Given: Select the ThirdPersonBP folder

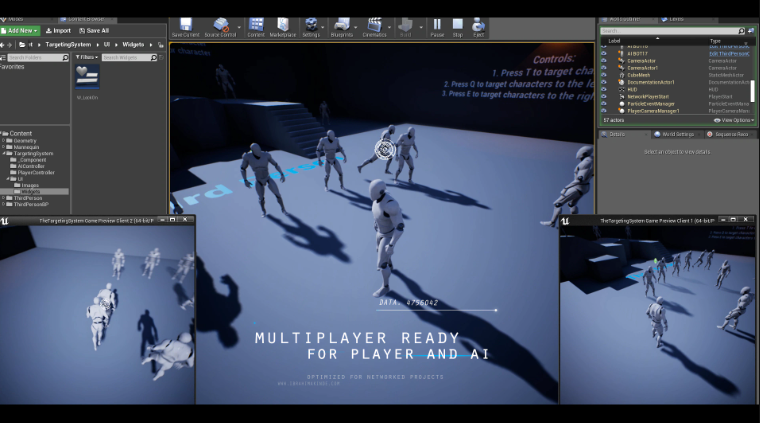Looking at the screenshot, I should click(x=27, y=204).
